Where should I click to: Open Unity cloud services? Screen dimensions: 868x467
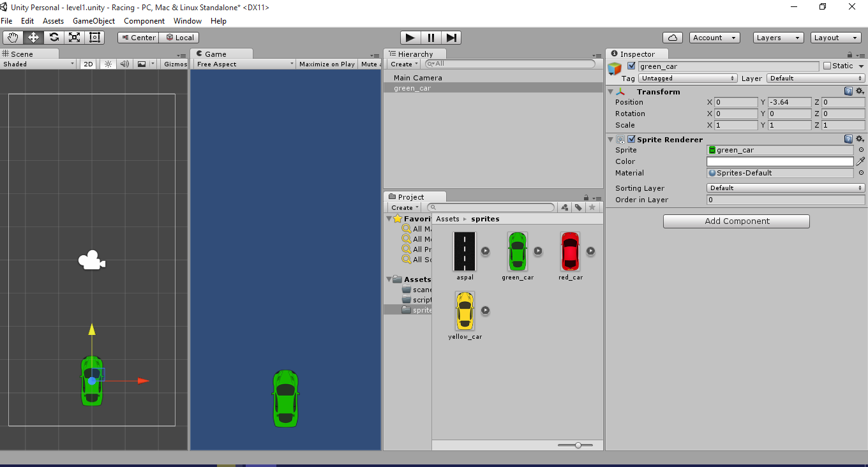coord(673,38)
